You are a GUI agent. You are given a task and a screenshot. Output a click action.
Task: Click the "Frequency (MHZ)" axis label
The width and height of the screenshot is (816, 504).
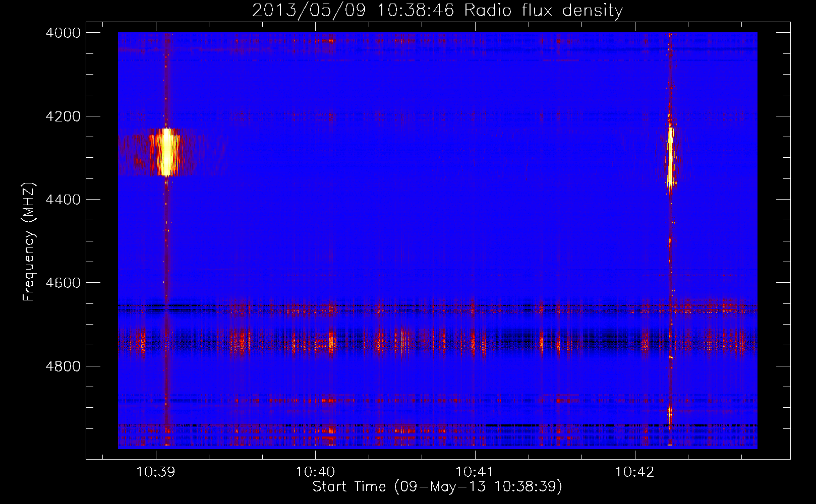click(x=29, y=242)
